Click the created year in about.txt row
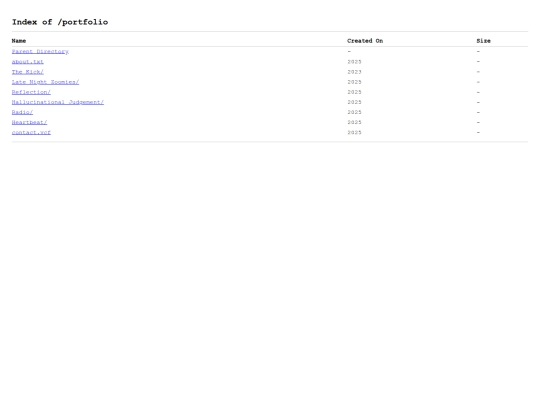Image resolution: width=540 pixels, height=405 pixels. [x=354, y=62]
